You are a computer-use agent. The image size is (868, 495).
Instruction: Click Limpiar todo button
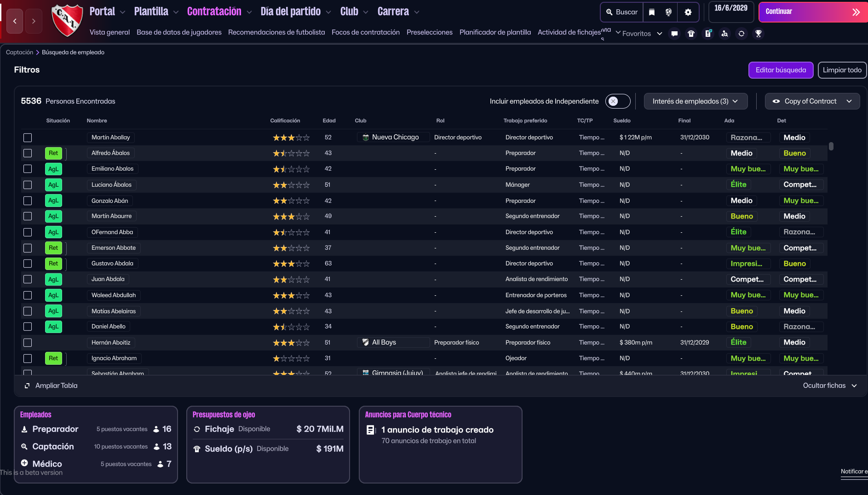click(x=842, y=70)
